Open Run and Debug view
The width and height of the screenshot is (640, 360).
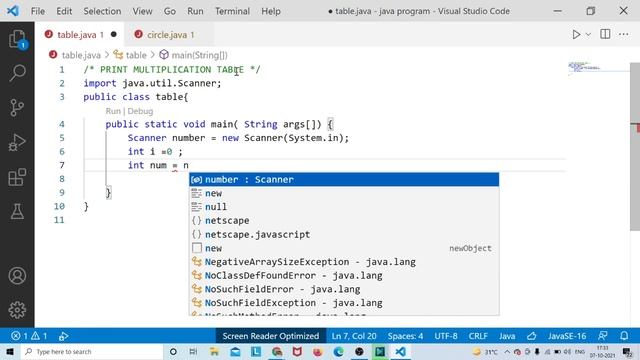click(x=17, y=142)
